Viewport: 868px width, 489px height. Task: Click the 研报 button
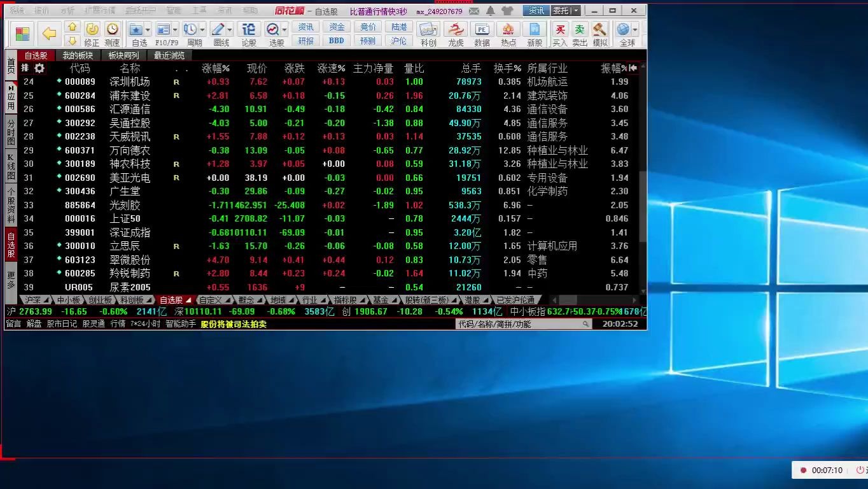pos(306,41)
